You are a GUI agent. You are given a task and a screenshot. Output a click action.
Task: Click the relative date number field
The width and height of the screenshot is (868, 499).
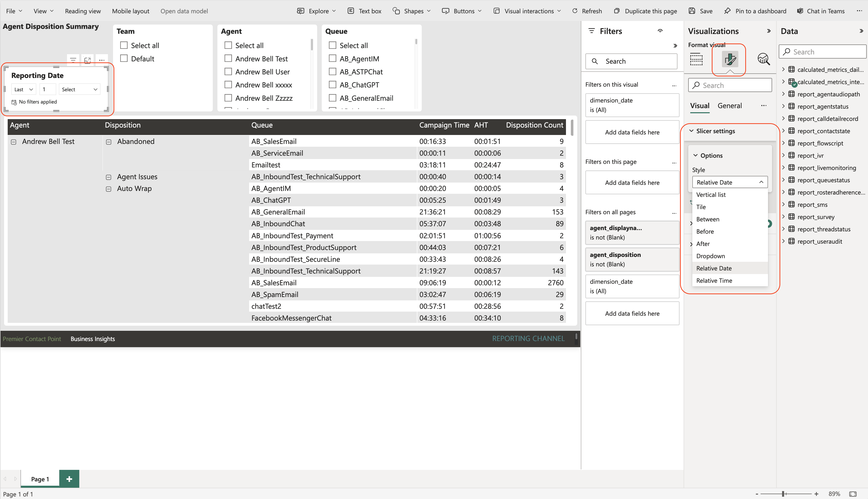click(48, 89)
